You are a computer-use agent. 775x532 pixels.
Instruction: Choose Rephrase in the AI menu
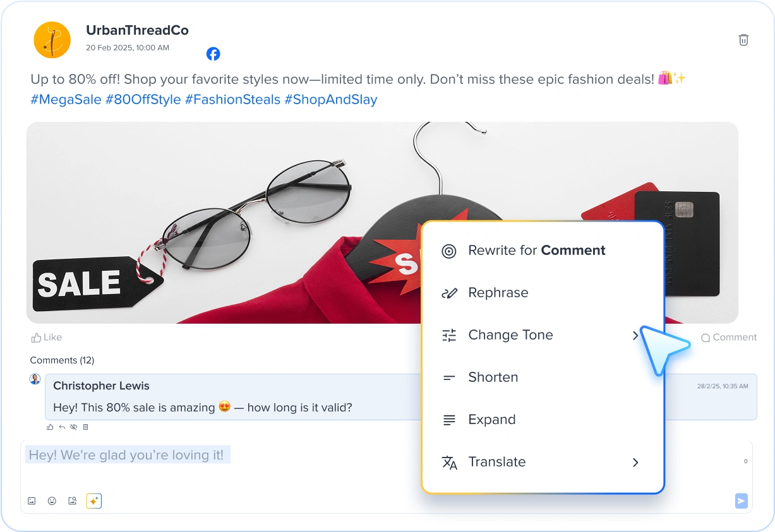(x=498, y=293)
